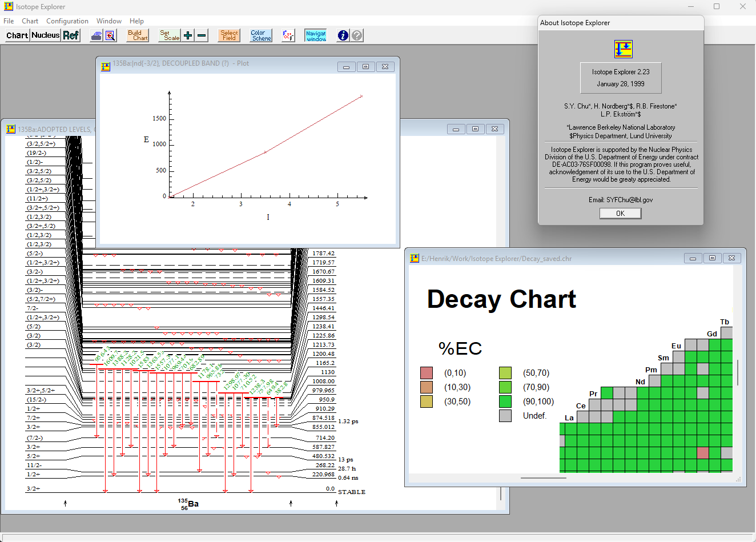
Task: Click the Build Chart tool
Action: coord(137,35)
